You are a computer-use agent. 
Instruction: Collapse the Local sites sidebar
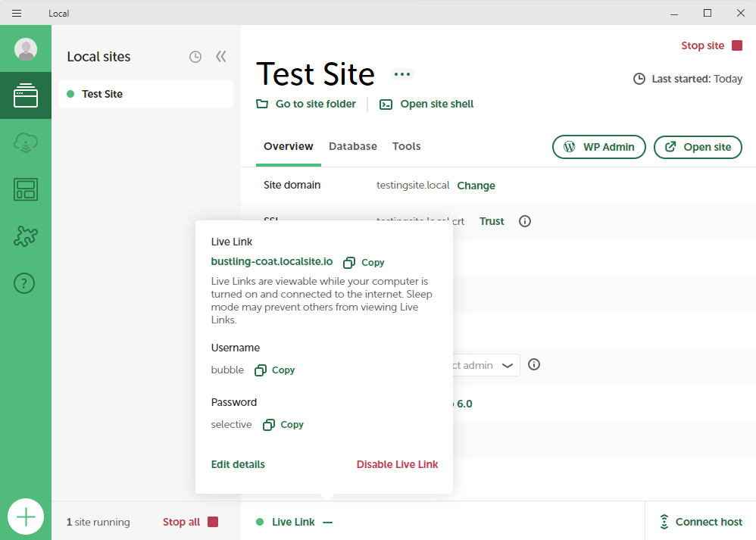(220, 57)
